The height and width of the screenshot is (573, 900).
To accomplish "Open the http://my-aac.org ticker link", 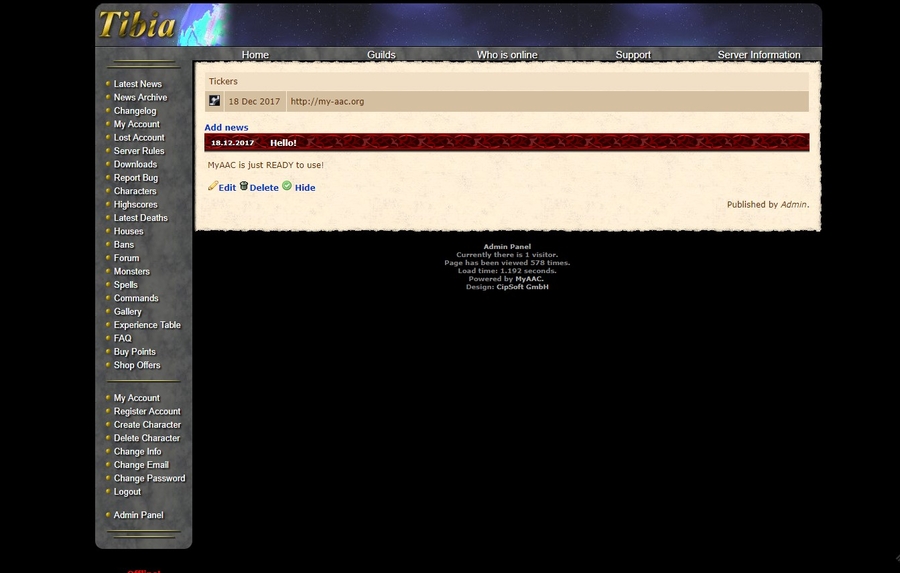I will click(x=327, y=102).
